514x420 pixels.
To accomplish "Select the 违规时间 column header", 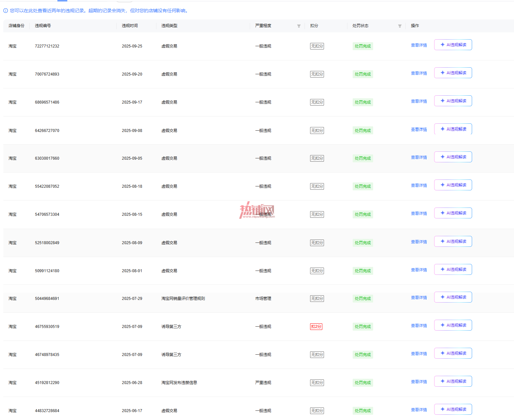I will click(130, 26).
